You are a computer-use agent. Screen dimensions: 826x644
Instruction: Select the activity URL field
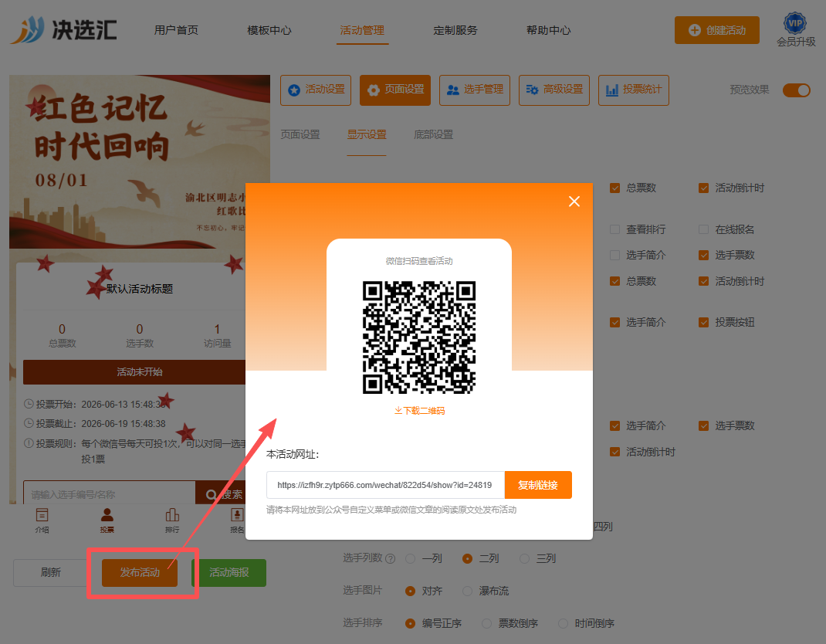click(386, 485)
